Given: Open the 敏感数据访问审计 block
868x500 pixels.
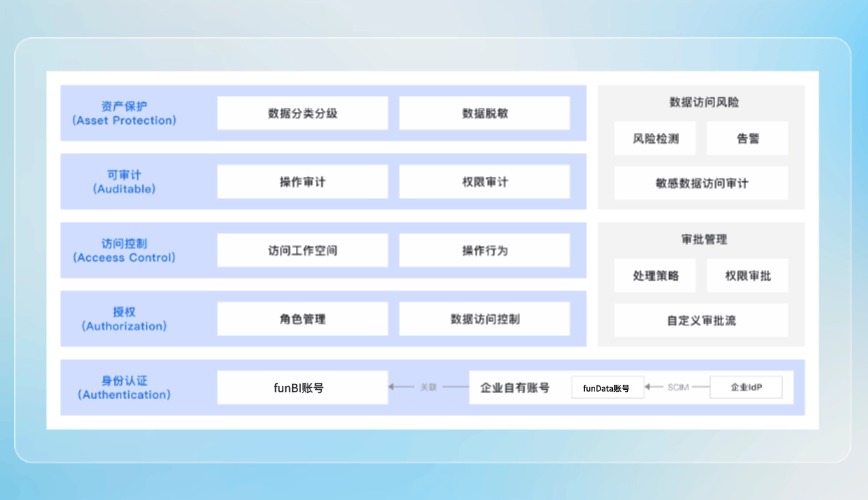Looking at the screenshot, I should 701,183.
